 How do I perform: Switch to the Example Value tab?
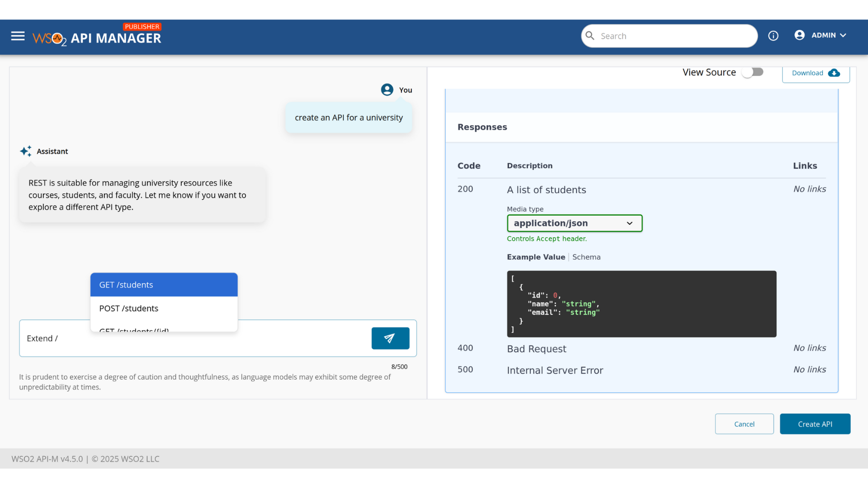tap(536, 257)
